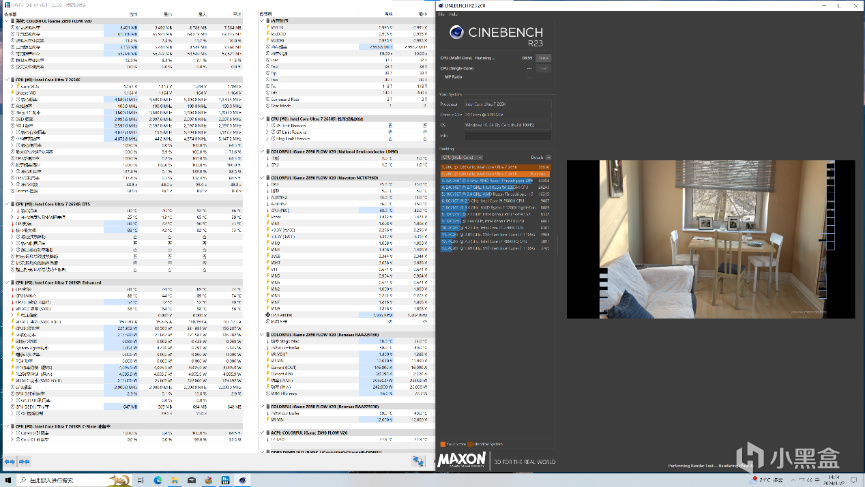Click the CPU Single Core Start button
Image resolution: width=865 pixels, height=487 pixels.
(x=543, y=68)
